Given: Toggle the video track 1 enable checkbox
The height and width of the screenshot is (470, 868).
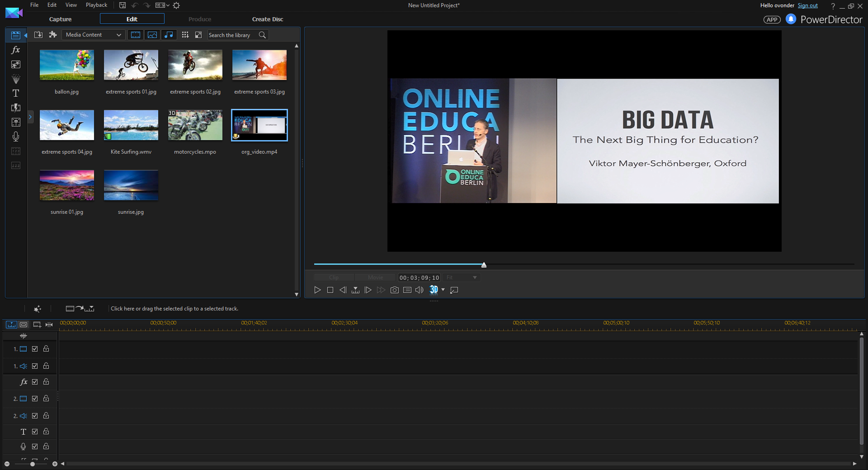Looking at the screenshot, I should (35, 349).
